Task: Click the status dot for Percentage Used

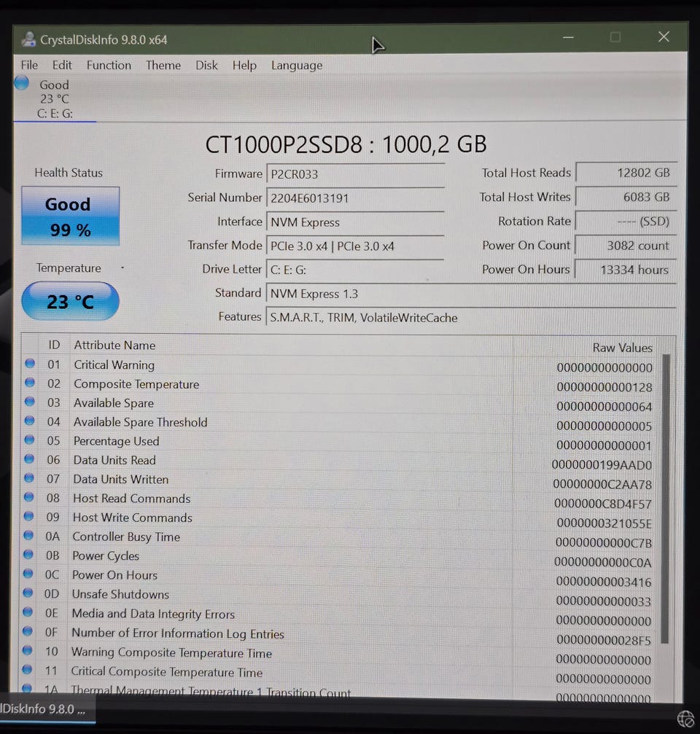Action: pyautogui.click(x=29, y=440)
